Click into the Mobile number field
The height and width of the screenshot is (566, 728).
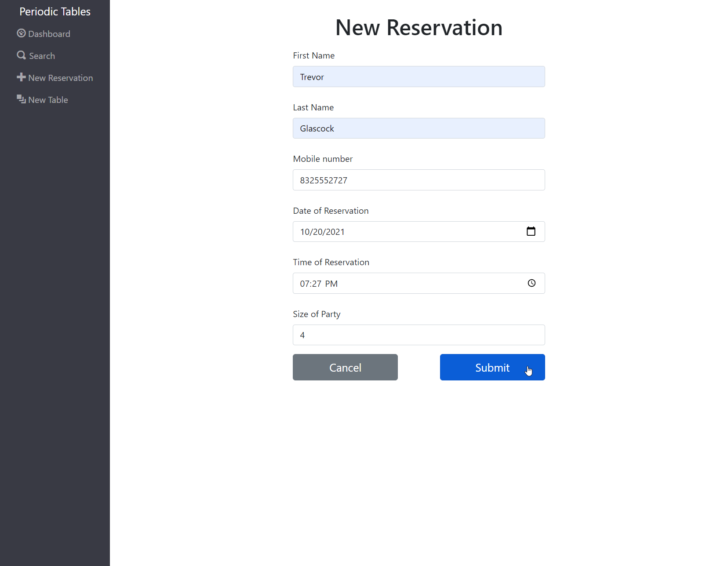click(x=419, y=180)
